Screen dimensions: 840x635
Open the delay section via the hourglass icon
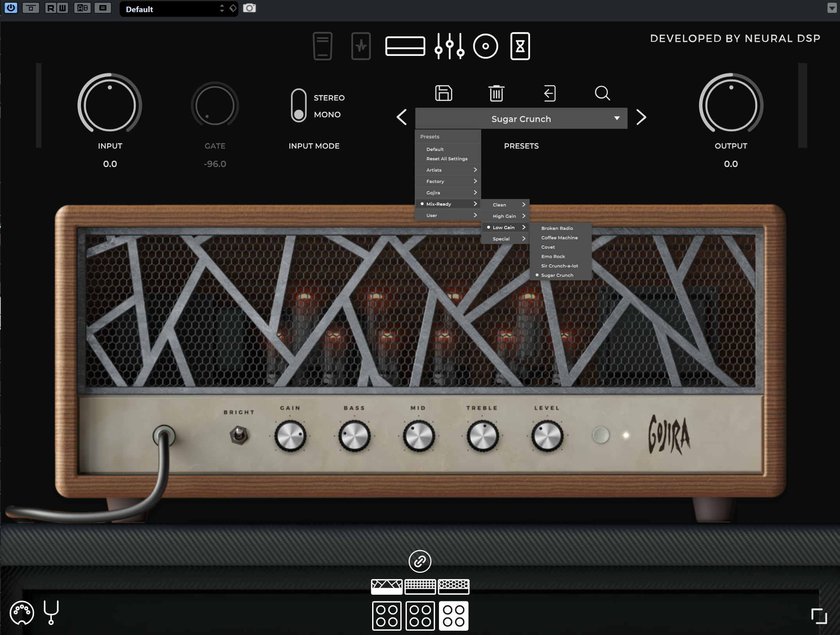[520, 46]
